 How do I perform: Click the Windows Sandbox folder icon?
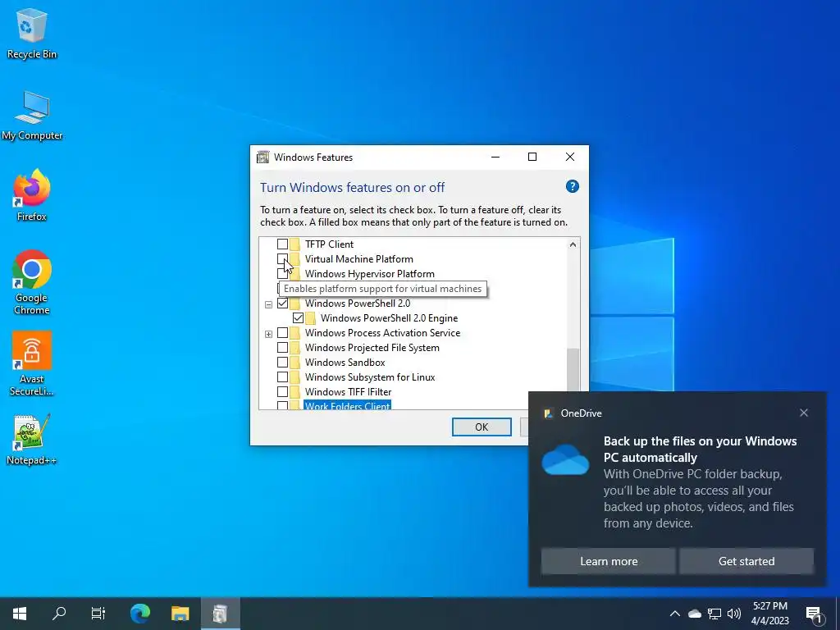tap(295, 362)
